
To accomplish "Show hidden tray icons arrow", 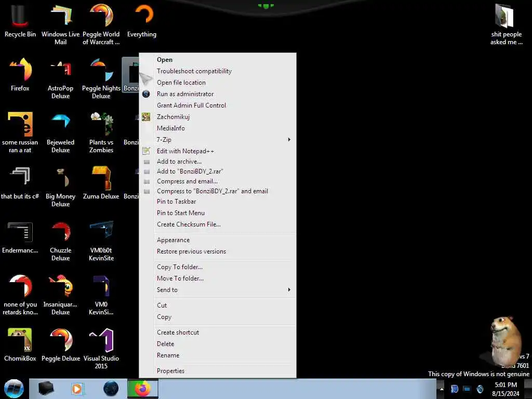I will click(442, 389).
